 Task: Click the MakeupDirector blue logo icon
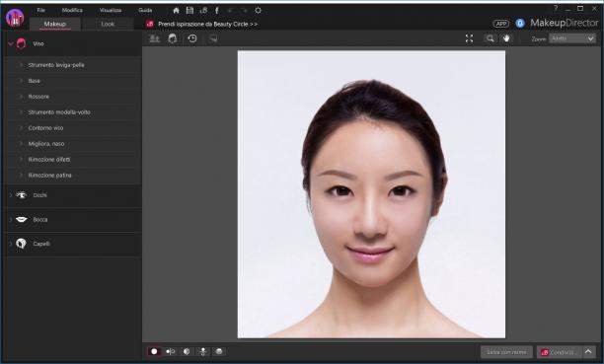[x=520, y=24]
